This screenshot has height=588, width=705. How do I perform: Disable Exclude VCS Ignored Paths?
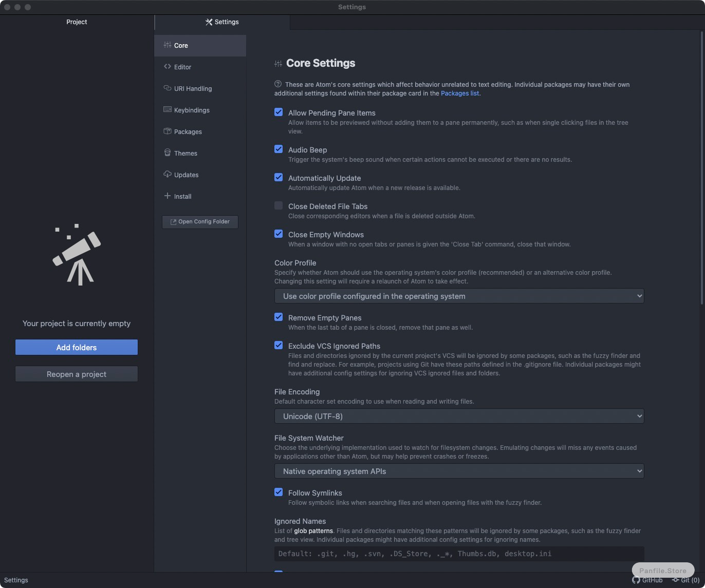pyautogui.click(x=279, y=345)
